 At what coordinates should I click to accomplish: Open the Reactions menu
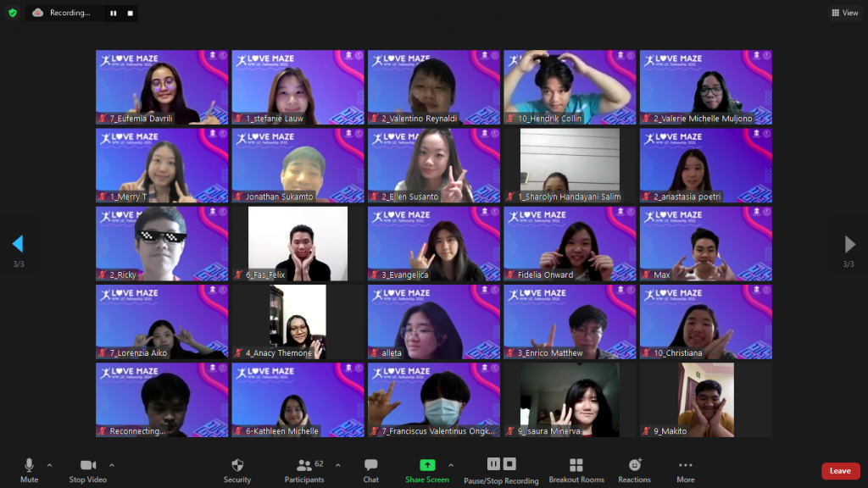(634, 470)
